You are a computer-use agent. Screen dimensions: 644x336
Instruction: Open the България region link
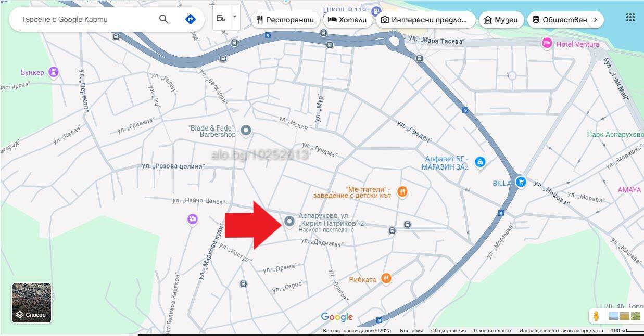tap(411, 331)
